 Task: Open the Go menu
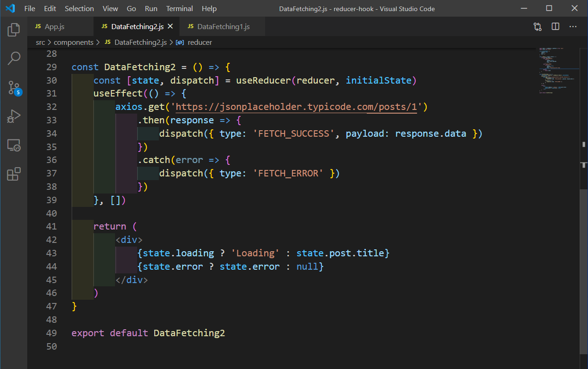(131, 8)
